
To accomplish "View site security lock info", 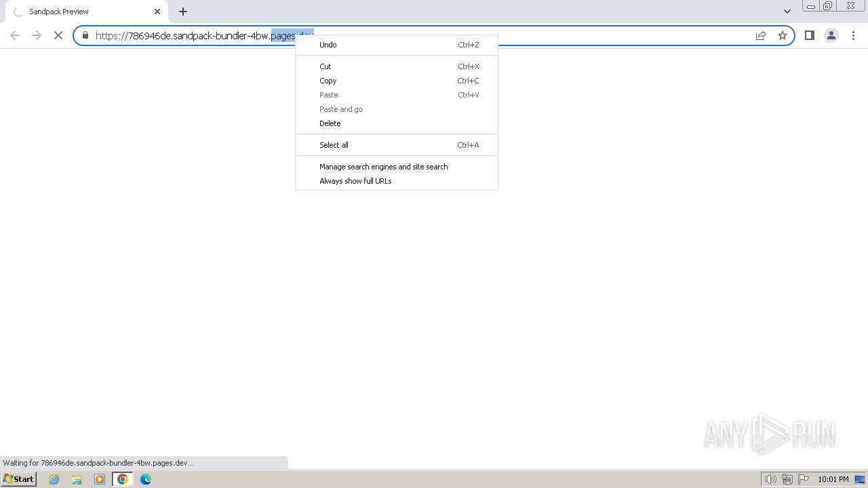I will tap(85, 35).
